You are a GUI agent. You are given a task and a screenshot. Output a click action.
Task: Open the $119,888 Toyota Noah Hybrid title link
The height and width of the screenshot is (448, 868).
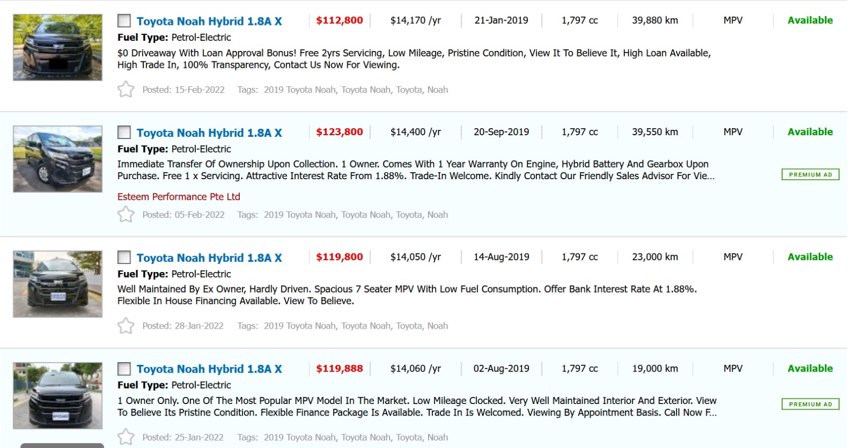pos(209,369)
